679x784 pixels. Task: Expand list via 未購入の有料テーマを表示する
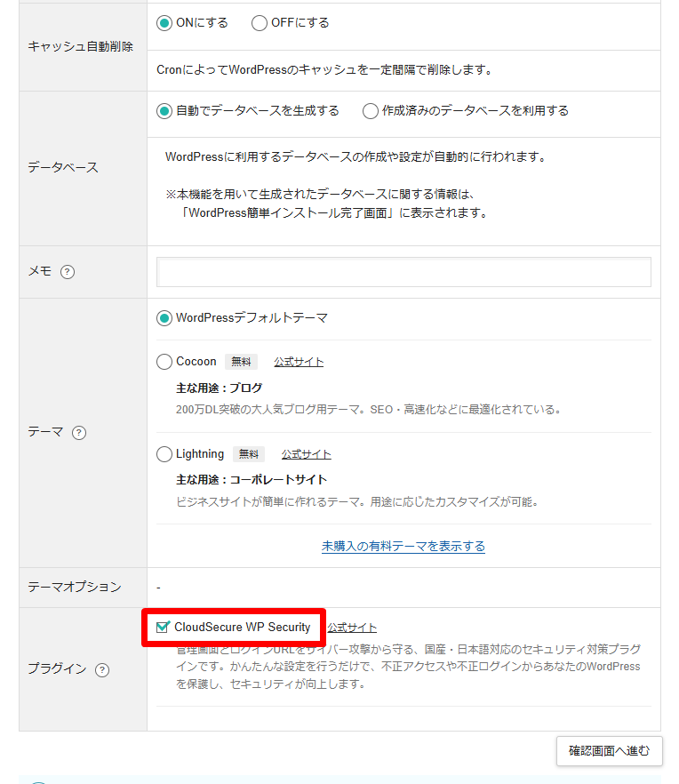(x=403, y=546)
